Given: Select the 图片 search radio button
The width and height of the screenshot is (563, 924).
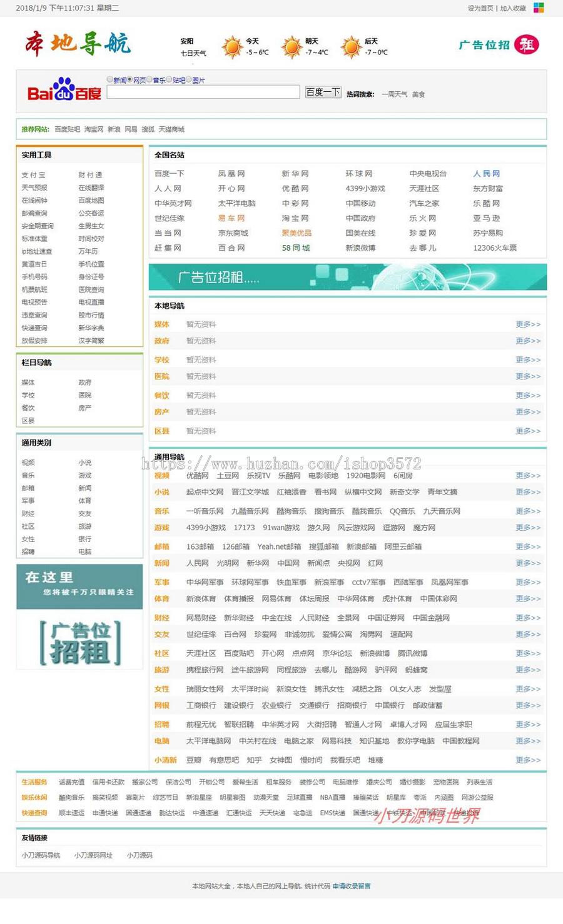Looking at the screenshot, I should tap(190, 79).
